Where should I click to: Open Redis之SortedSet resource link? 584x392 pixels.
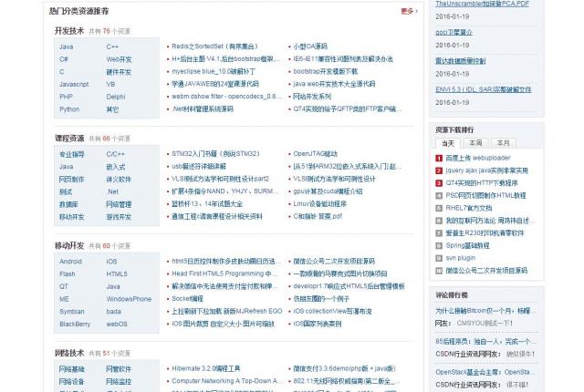tap(215, 46)
